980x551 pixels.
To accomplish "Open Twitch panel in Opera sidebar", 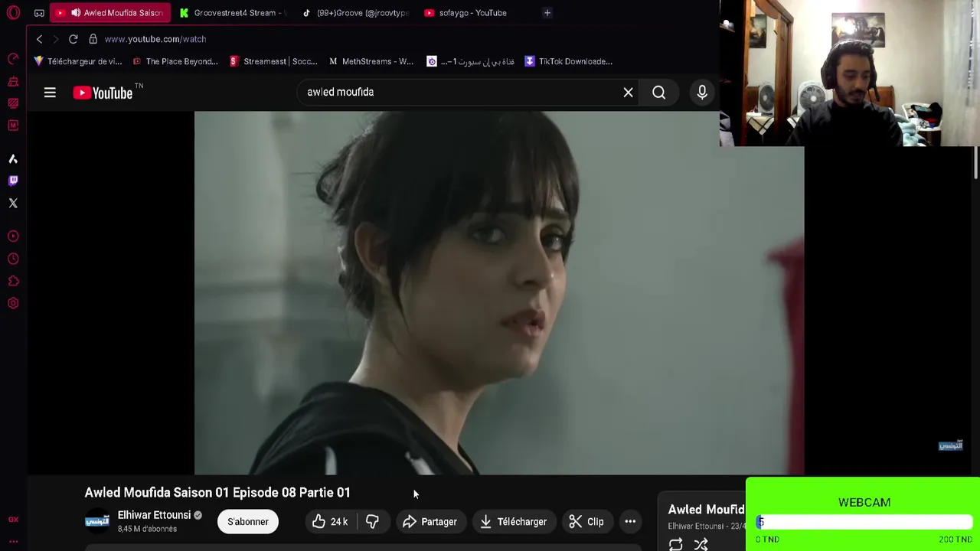I will [13, 181].
